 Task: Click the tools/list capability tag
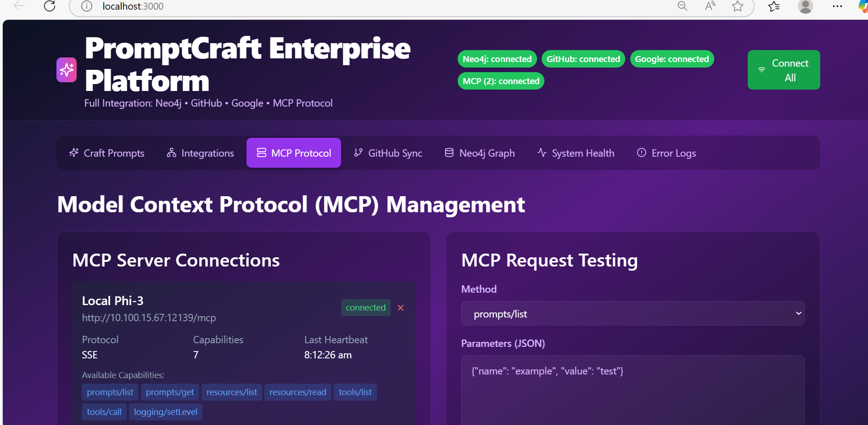coord(355,392)
